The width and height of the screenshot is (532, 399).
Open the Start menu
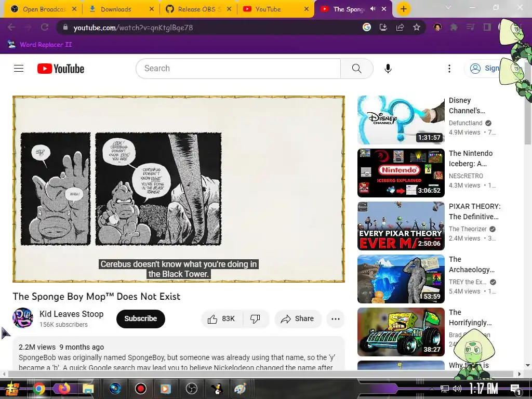tap(12, 389)
